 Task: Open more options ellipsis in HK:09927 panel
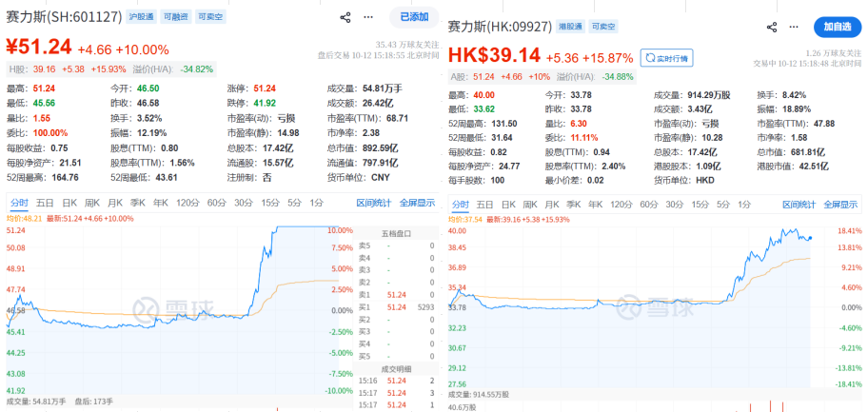tap(795, 28)
